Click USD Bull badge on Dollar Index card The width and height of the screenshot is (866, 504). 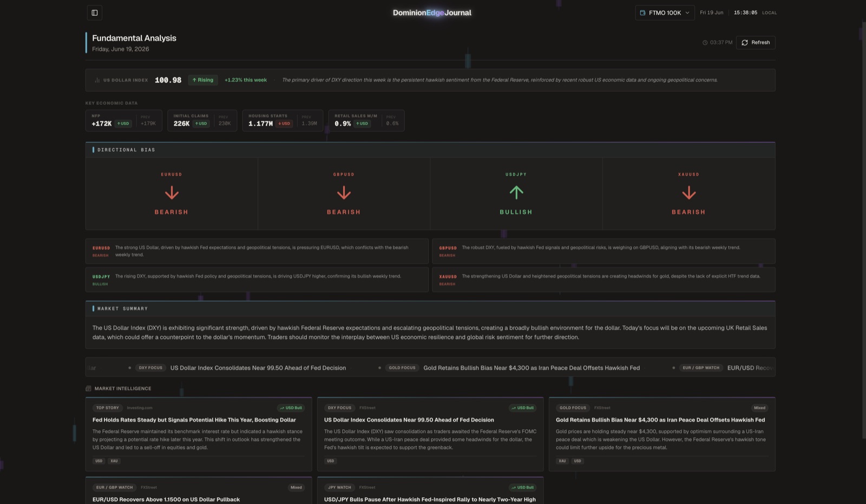click(523, 408)
